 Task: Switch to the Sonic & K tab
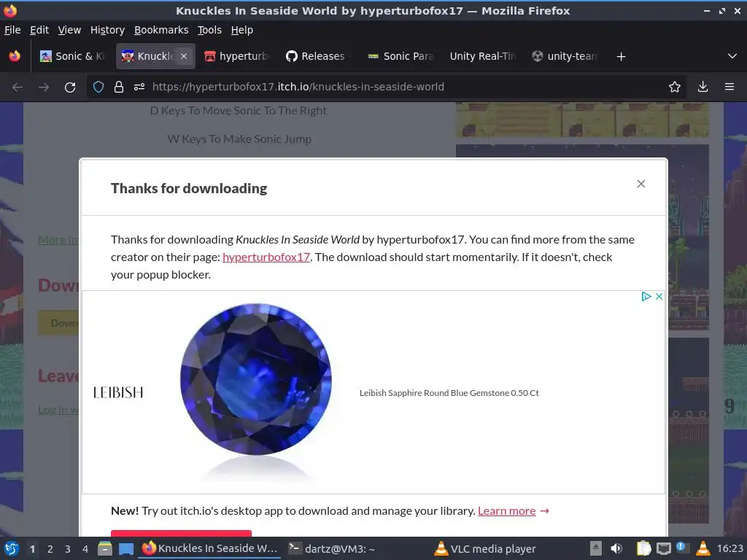point(72,56)
